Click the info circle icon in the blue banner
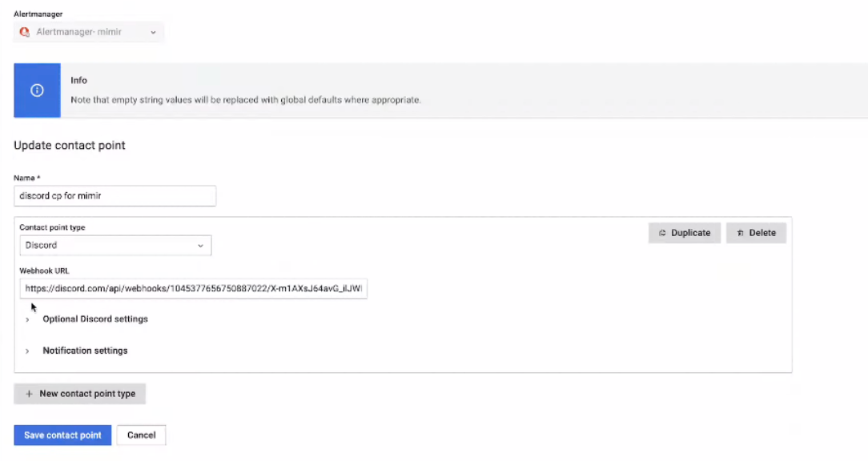 37,90
